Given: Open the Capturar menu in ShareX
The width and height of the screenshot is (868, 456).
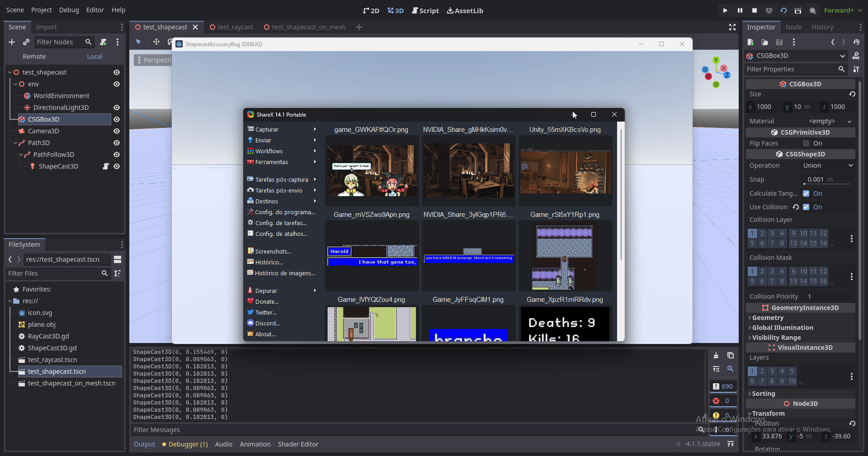Looking at the screenshot, I should 268,129.
